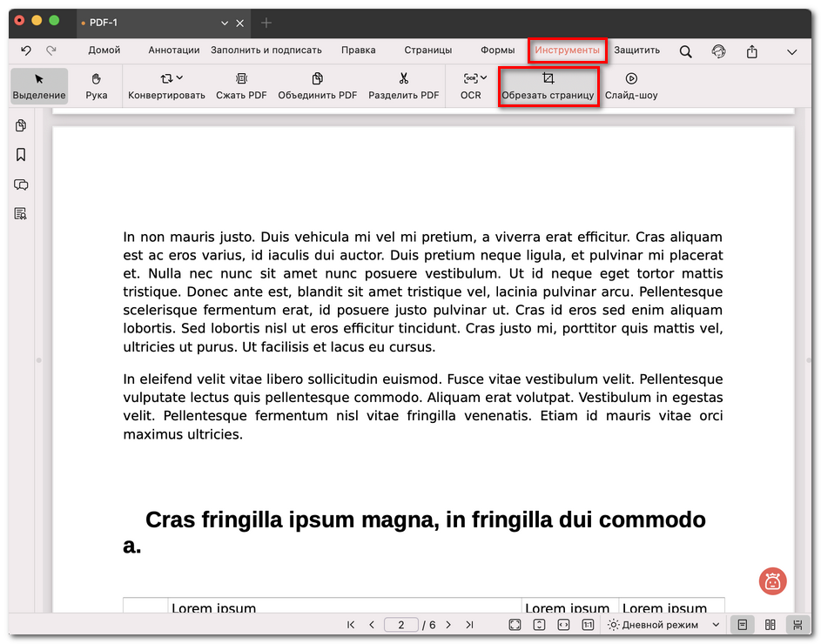The image size is (821, 644).
Task: Switch to the Защитить tab
Action: (x=636, y=50)
